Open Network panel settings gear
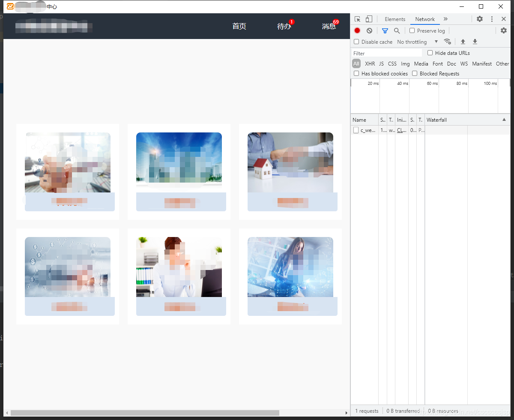Image resolution: width=514 pixels, height=420 pixels. (504, 30)
